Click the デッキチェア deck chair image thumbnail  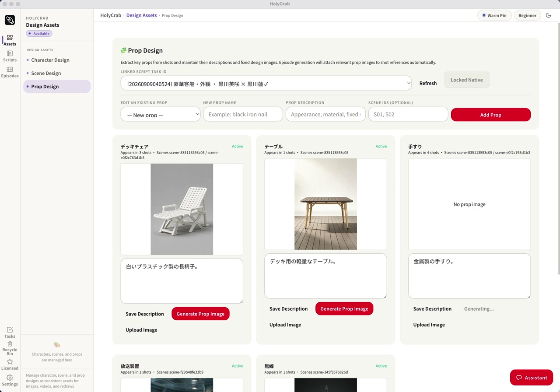[x=182, y=209]
